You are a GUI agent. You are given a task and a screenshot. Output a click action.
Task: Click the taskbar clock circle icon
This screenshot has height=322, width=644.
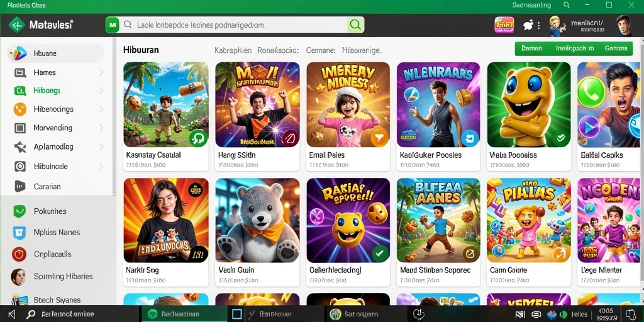pos(418,314)
